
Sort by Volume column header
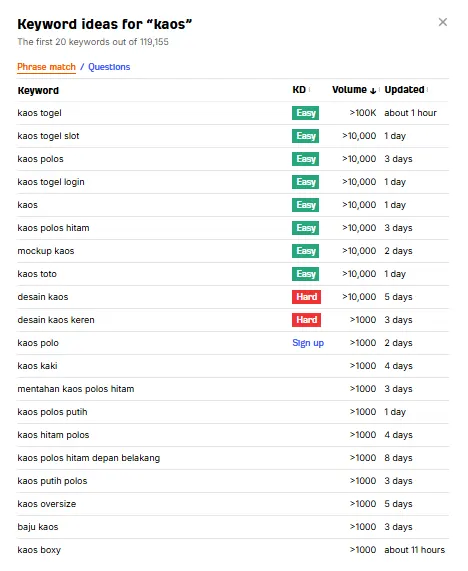[354, 90]
